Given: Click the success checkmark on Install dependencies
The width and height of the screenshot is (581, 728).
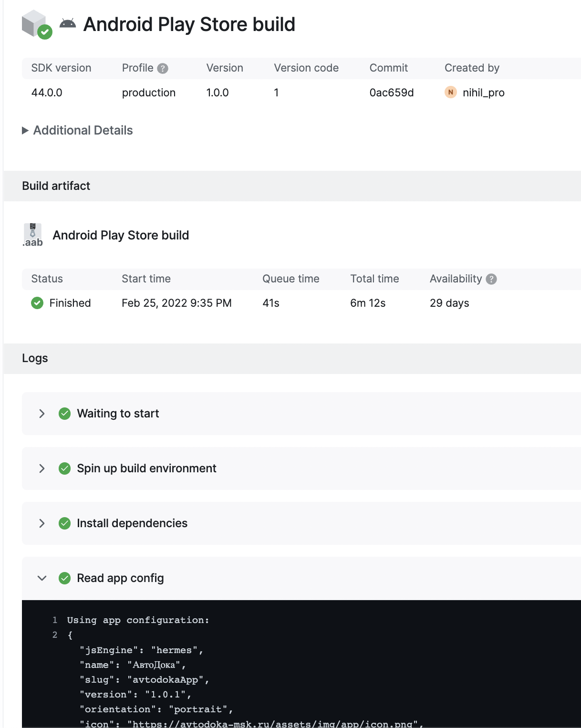Looking at the screenshot, I should pyautogui.click(x=65, y=523).
